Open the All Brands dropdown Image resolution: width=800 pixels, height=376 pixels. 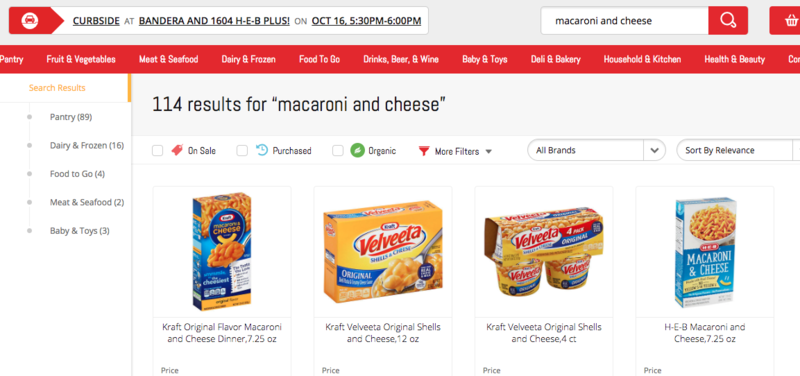(x=596, y=151)
